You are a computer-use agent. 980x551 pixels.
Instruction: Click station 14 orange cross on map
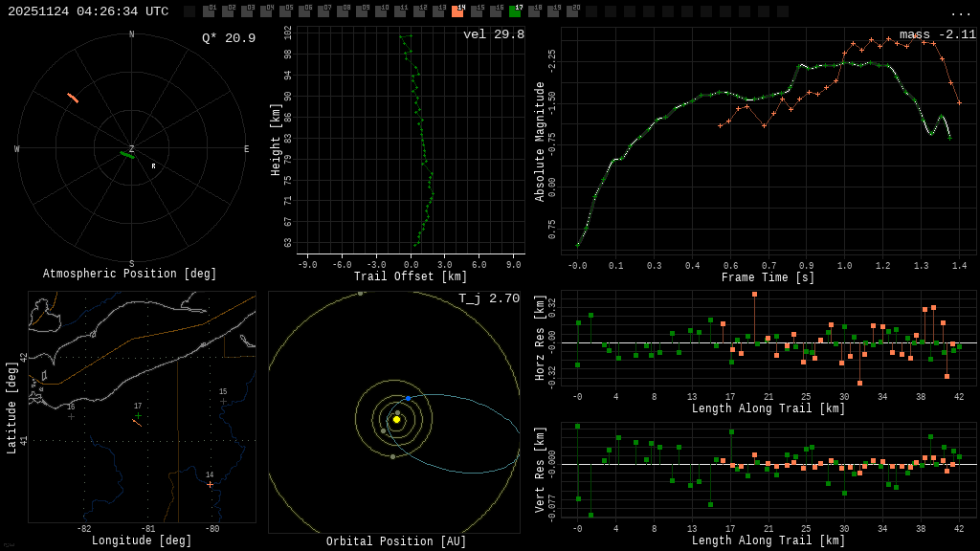(x=210, y=484)
